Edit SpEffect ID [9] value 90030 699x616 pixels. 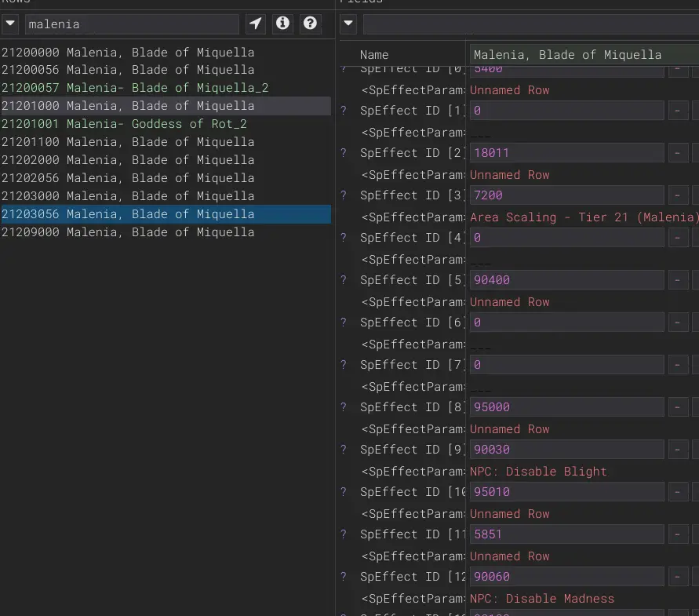[566, 450]
